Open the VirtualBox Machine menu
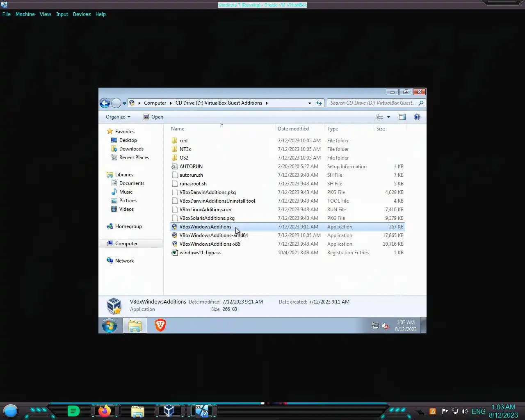 [25, 14]
